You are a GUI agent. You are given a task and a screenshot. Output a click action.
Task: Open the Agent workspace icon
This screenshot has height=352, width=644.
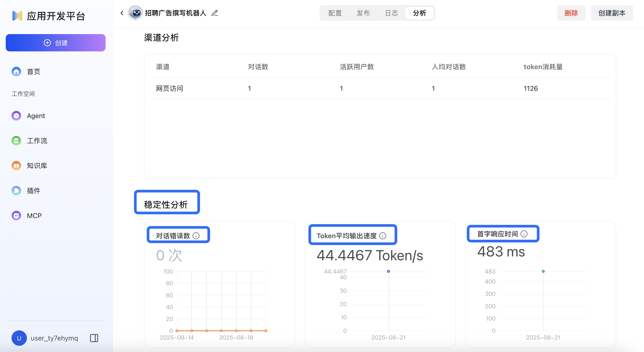[x=16, y=116]
